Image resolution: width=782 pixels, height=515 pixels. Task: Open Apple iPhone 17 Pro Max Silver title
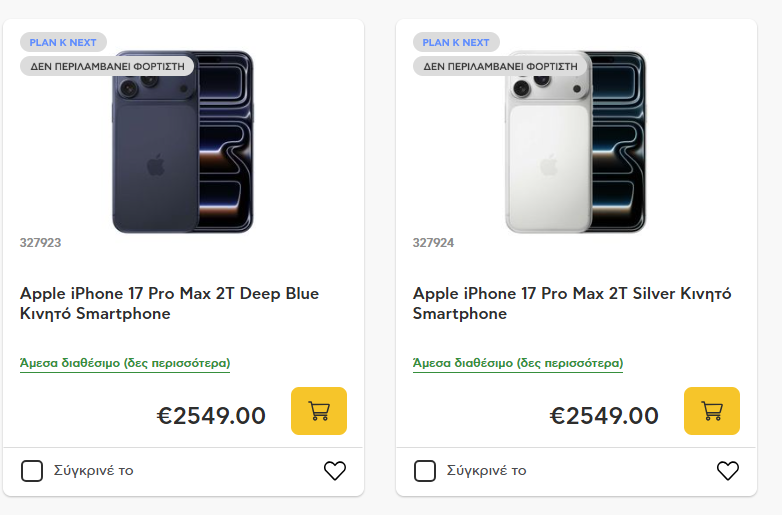point(571,303)
